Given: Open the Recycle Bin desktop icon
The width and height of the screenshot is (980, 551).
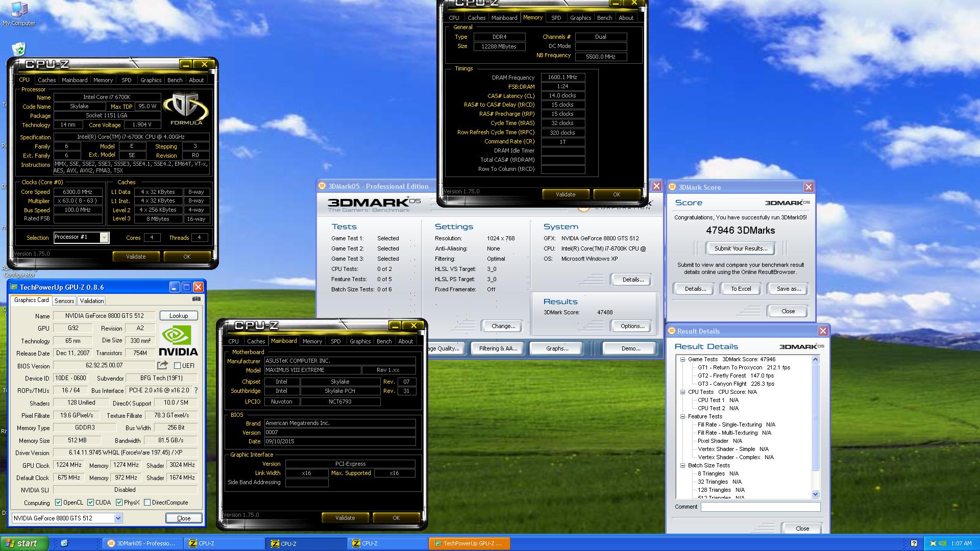Looking at the screenshot, I should coord(19,49).
